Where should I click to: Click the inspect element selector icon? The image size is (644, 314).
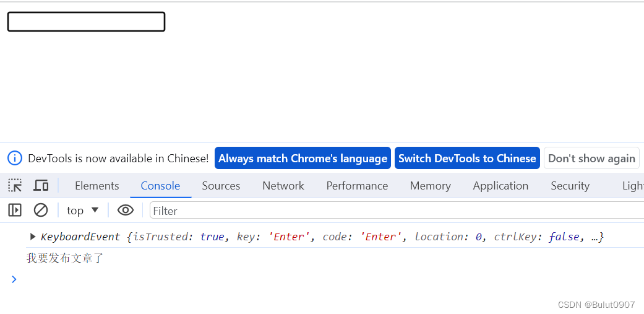coord(15,186)
